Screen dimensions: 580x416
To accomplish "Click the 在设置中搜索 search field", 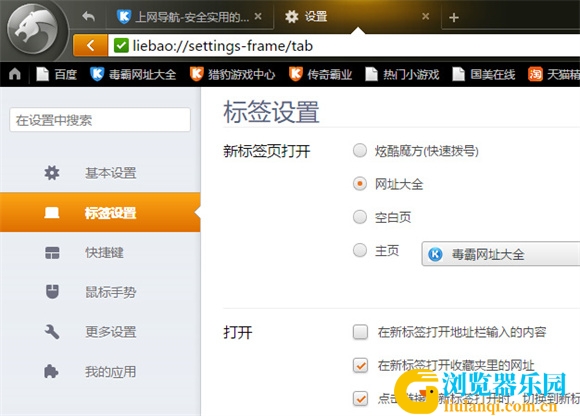I will coord(100,120).
